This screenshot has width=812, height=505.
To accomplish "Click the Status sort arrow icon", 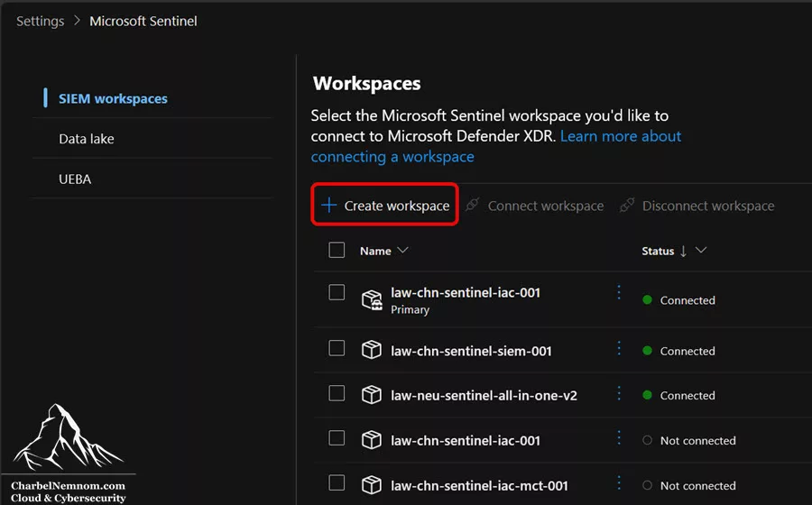I will click(683, 251).
